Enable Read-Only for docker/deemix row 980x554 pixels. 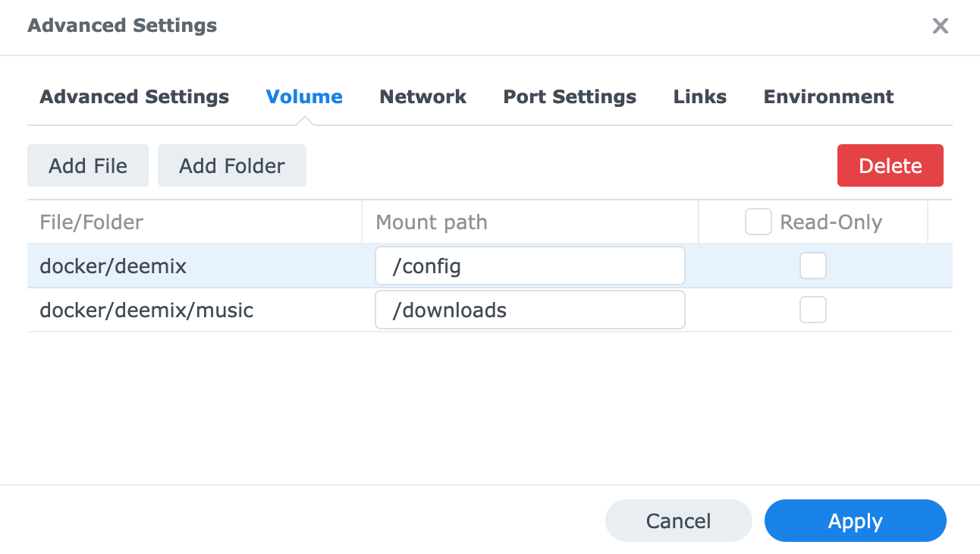pos(813,266)
